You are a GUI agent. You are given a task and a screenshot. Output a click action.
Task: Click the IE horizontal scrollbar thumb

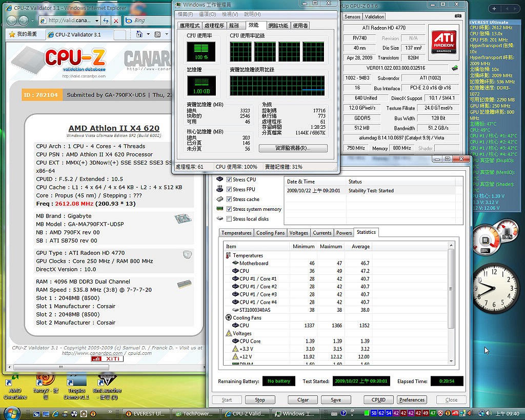(60, 367)
